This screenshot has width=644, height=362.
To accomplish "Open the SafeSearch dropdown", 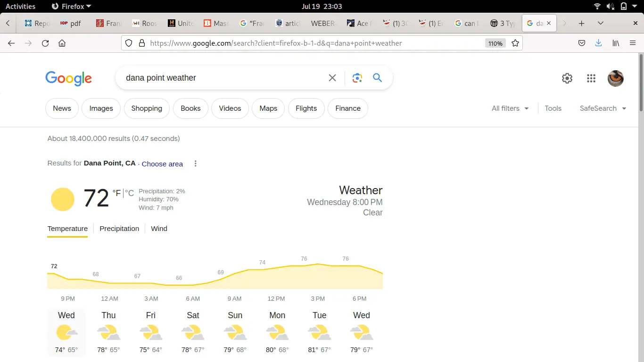I will pyautogui.click(x=603, y=108).
